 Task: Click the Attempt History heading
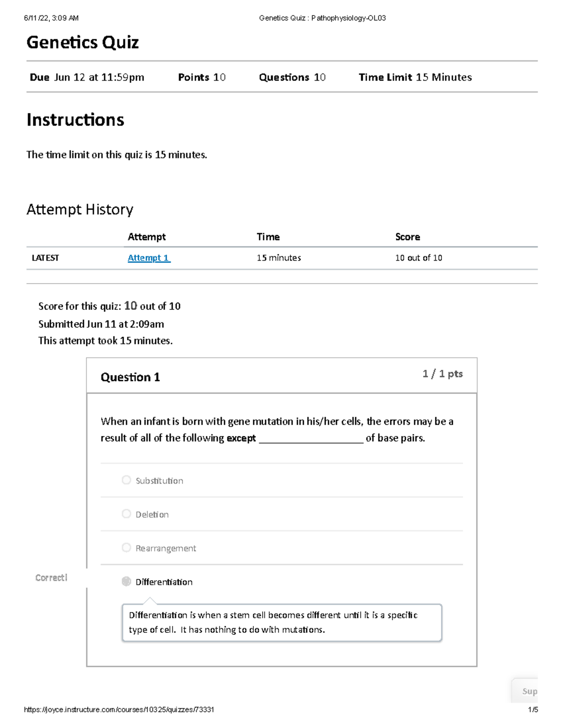80,209
